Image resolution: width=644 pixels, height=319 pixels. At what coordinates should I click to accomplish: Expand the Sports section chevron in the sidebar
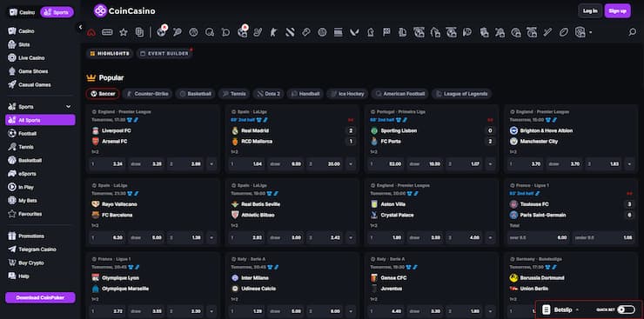point(68,107)
